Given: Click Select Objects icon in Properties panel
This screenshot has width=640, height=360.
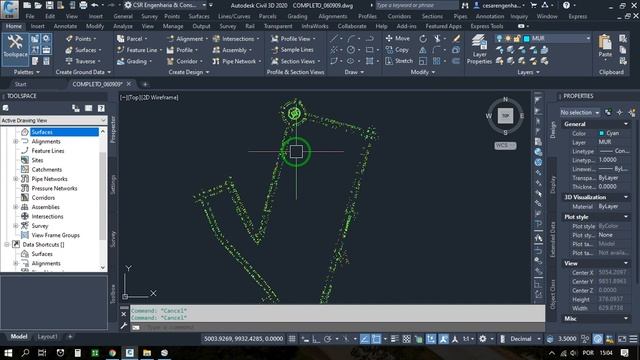Looking at the screenshot, I should pyautogui.click(x=620, y=112).
